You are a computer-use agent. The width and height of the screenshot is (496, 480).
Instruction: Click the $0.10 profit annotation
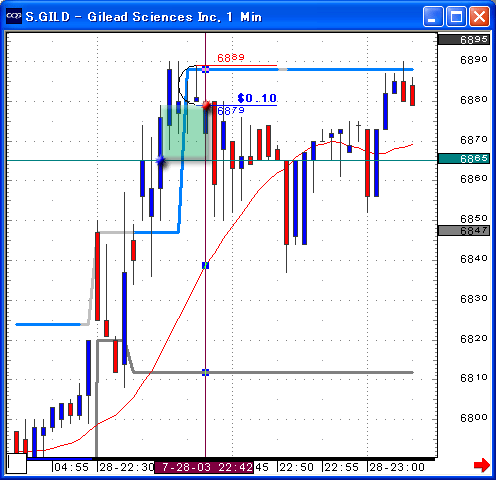tap(257, 98)
